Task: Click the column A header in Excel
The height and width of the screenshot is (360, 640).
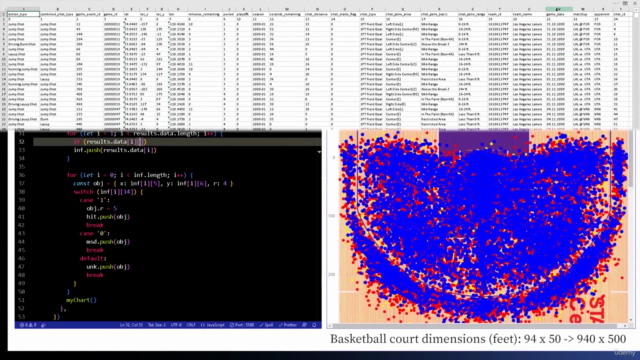Action: click(x=23, y=9)
